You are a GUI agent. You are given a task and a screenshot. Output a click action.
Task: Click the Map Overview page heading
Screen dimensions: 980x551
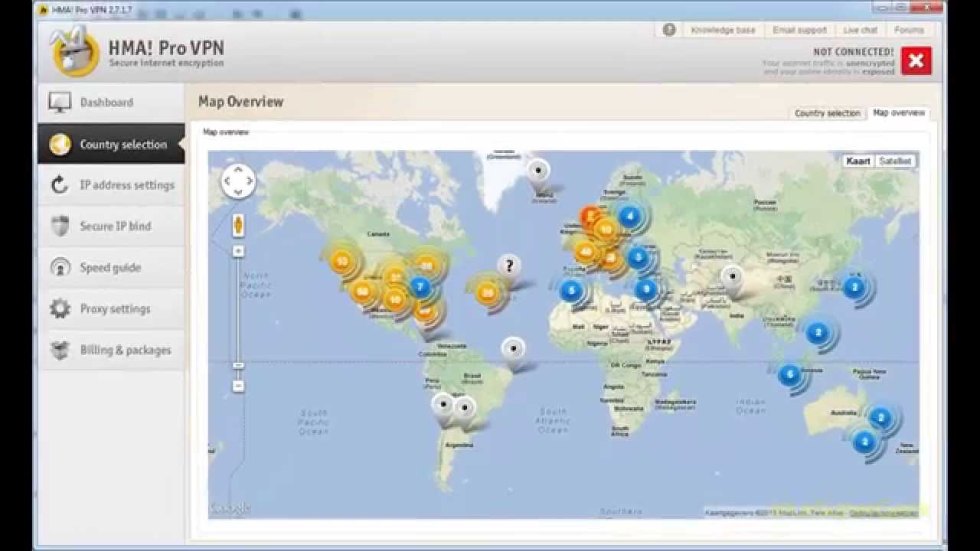click(240, 102)
